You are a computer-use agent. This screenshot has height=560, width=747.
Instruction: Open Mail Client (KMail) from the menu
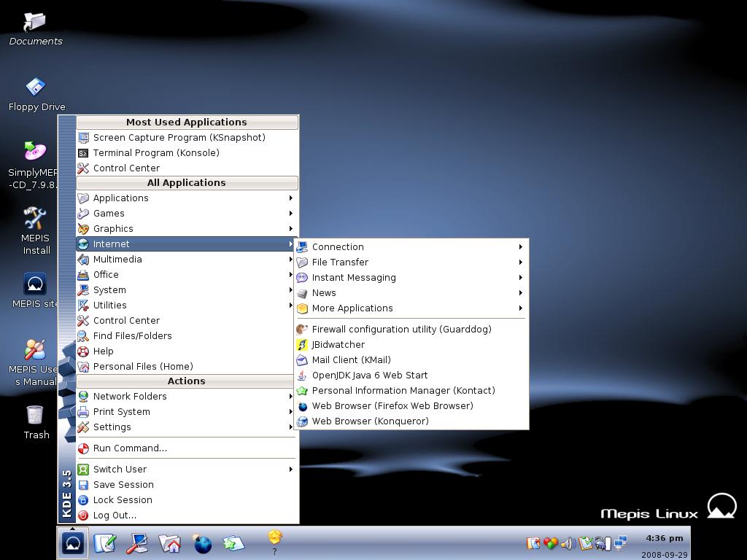point(351,360)
